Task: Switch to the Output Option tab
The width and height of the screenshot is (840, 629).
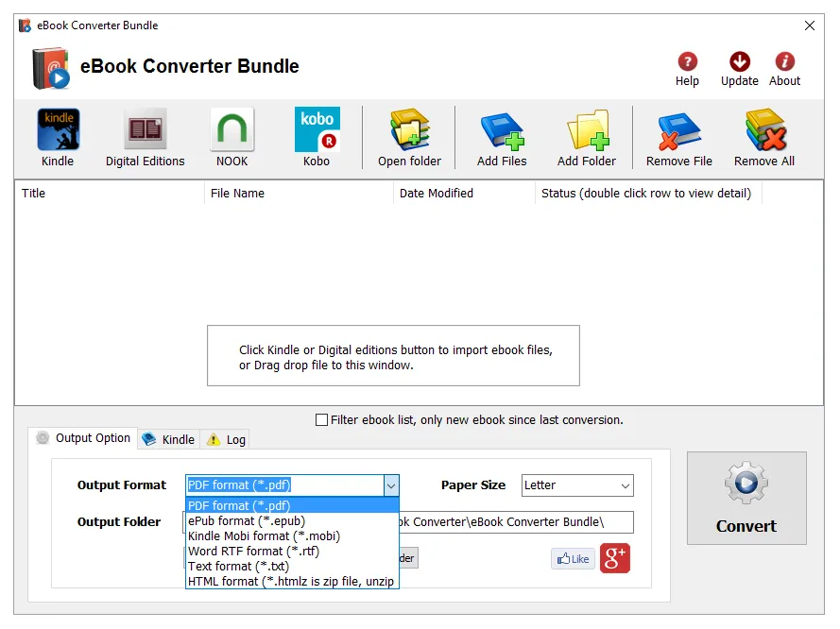Action: click(x=83, y=438)
